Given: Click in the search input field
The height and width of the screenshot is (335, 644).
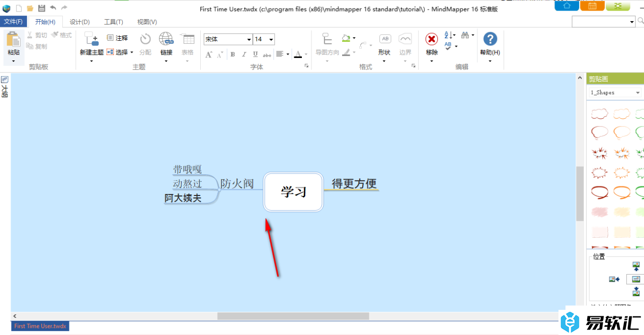Looking at the screenshot, I should tap(600, 22).
